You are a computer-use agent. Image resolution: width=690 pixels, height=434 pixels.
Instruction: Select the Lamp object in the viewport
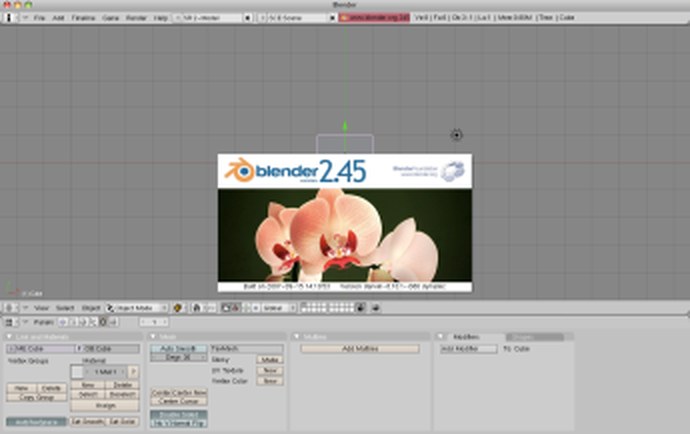[457, 135]
